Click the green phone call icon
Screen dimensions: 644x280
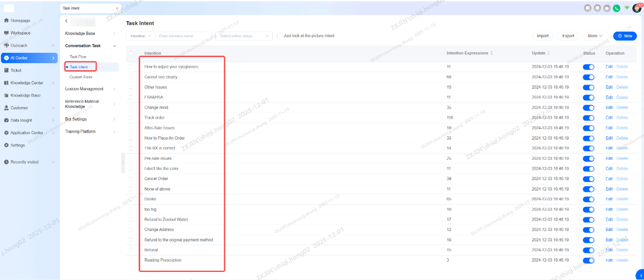616,8
